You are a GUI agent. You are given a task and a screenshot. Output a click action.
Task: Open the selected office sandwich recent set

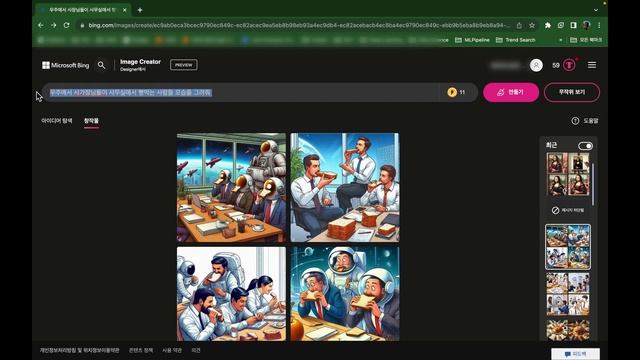click(568, 247)
